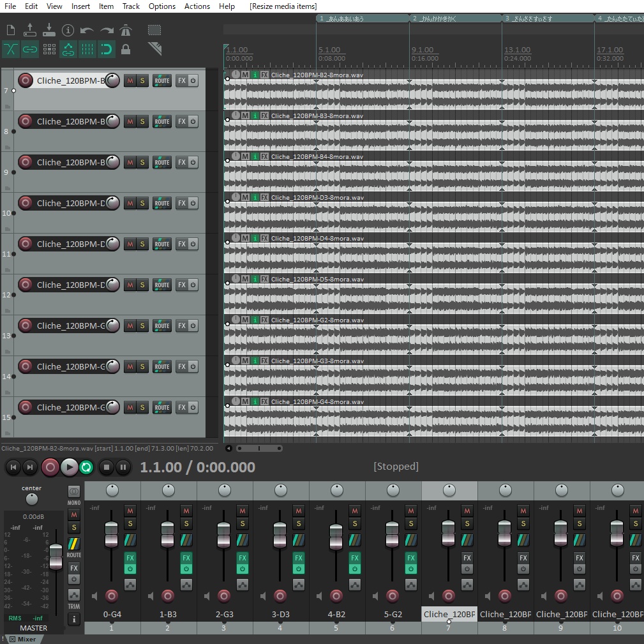
Task: Toggle the locking padlock icon
Action: 126,49
